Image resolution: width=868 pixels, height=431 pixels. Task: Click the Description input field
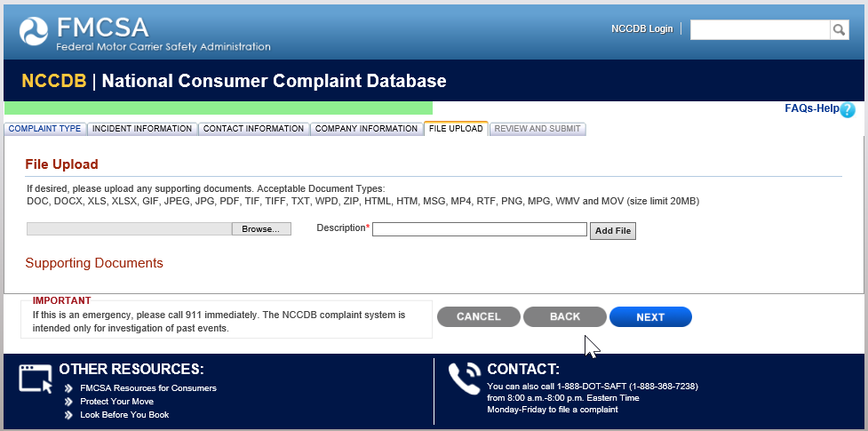(480, 228)
